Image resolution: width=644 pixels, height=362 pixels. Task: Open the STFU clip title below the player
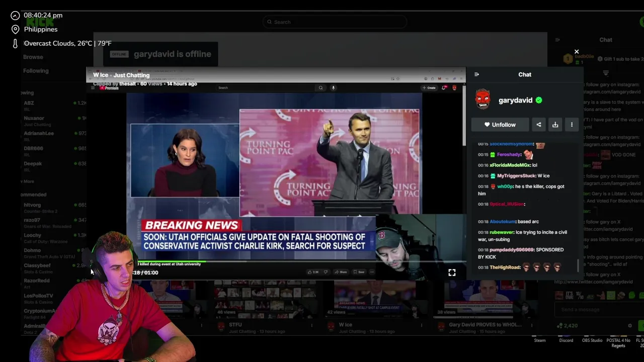tap(235, 325)
